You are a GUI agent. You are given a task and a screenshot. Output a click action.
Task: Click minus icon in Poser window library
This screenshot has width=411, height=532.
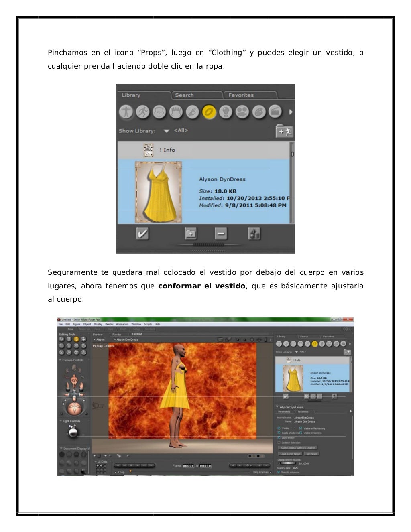[x=320, y=396]
